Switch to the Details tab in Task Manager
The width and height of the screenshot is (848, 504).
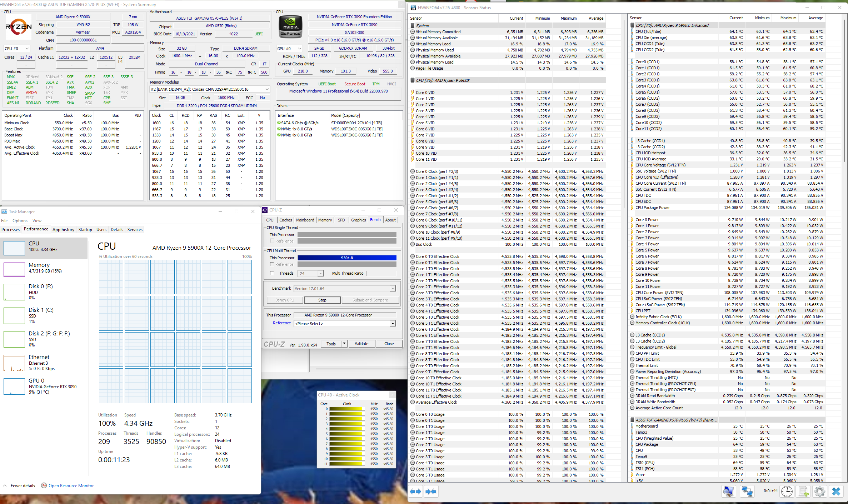117,230
